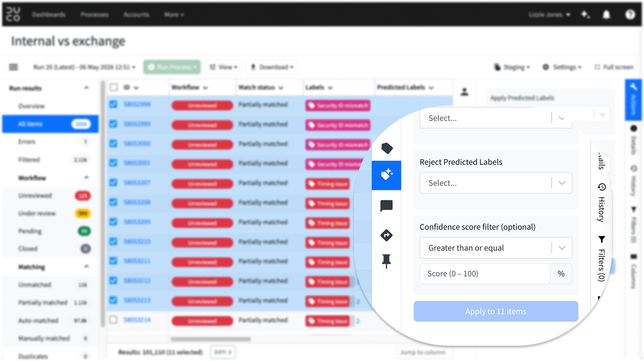Uncheck the row 58052999 checkbox
Image resolution: width=644 pixels, height=361 pixels.
click(113, 124)
